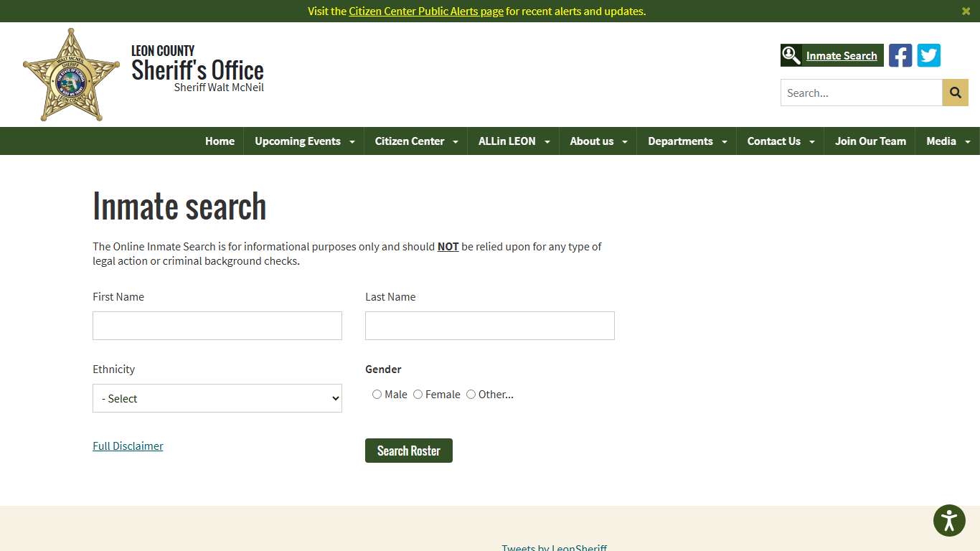Expand the Citizen Center menu chevron

[455, 141]
